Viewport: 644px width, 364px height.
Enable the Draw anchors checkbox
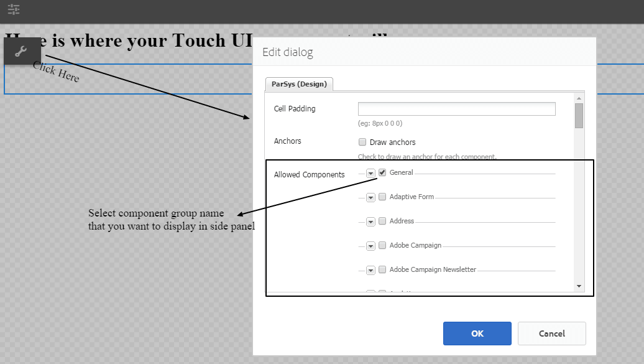coord(362,142)
